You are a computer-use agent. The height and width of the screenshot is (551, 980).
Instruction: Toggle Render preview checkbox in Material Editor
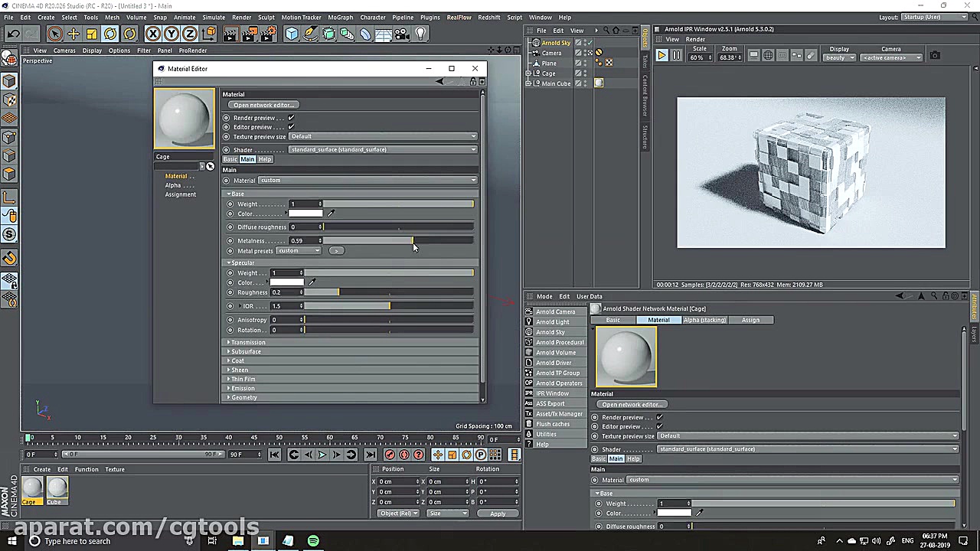click(x=291, y=118)
